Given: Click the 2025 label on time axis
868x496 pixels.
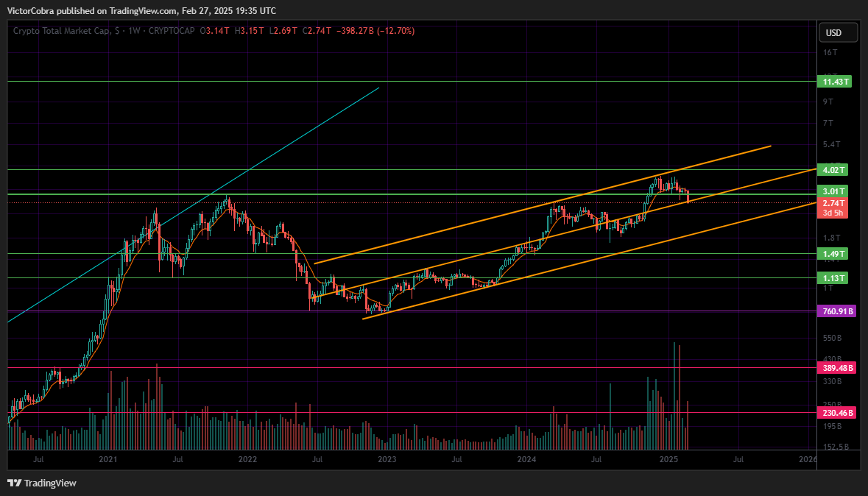Looking at the screenshot, I should point(668,459).
